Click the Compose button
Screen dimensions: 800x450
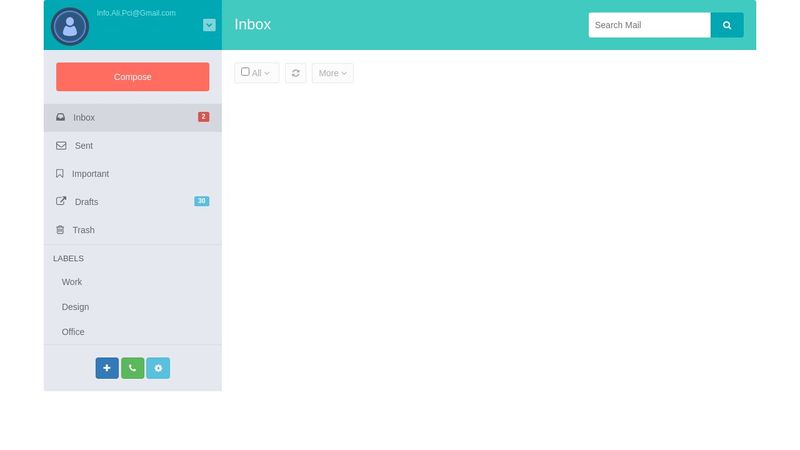133,77
